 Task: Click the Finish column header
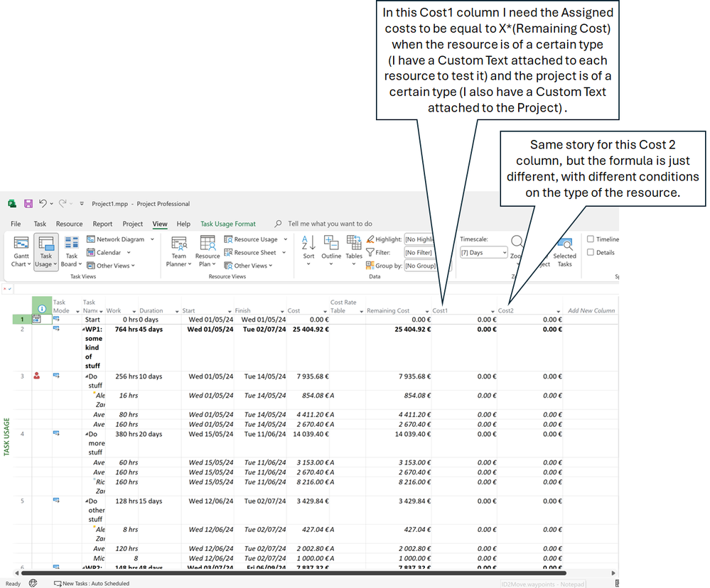coord(260,306)
